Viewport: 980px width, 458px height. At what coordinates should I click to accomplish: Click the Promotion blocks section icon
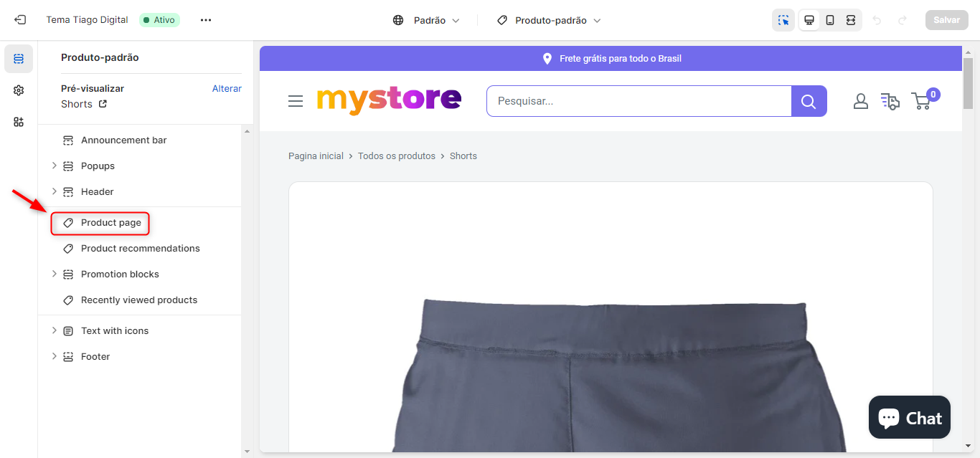coord(68,275)
